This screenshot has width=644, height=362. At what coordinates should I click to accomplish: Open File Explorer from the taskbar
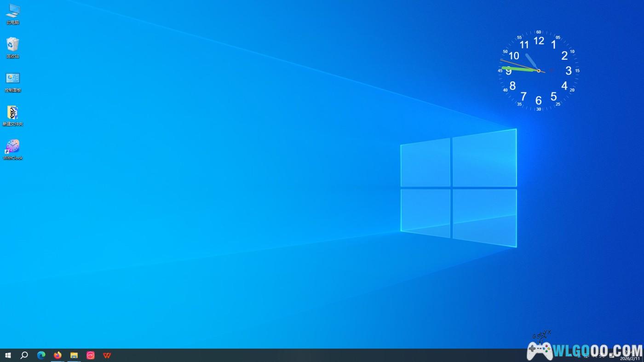pyautogui.click(x=74, y=355)
